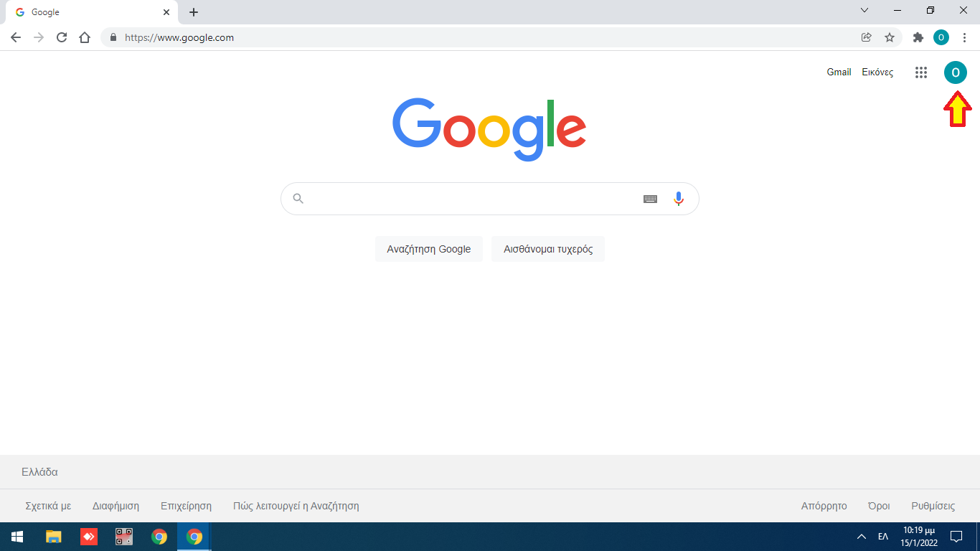Reload the Google page

coord(62,37)
